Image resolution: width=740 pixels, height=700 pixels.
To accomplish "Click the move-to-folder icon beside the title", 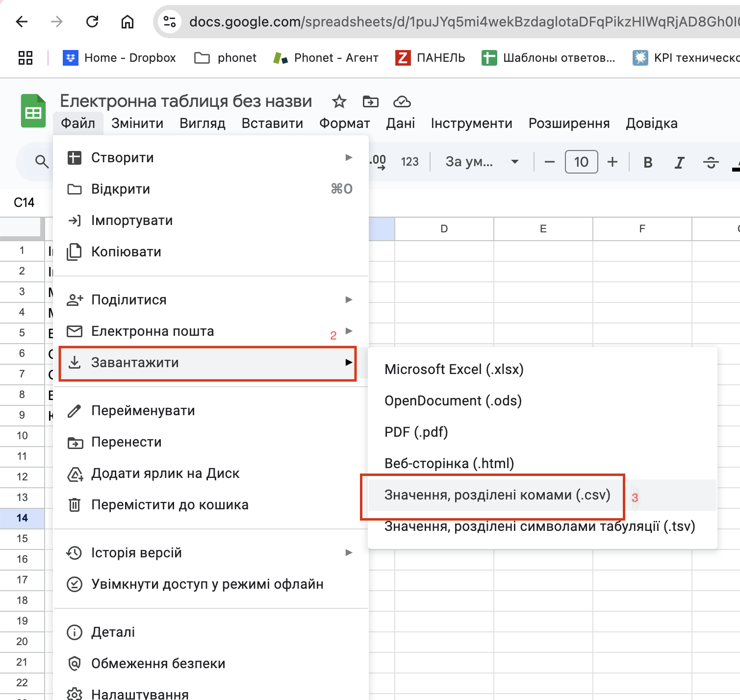I will tap(371, 101).
